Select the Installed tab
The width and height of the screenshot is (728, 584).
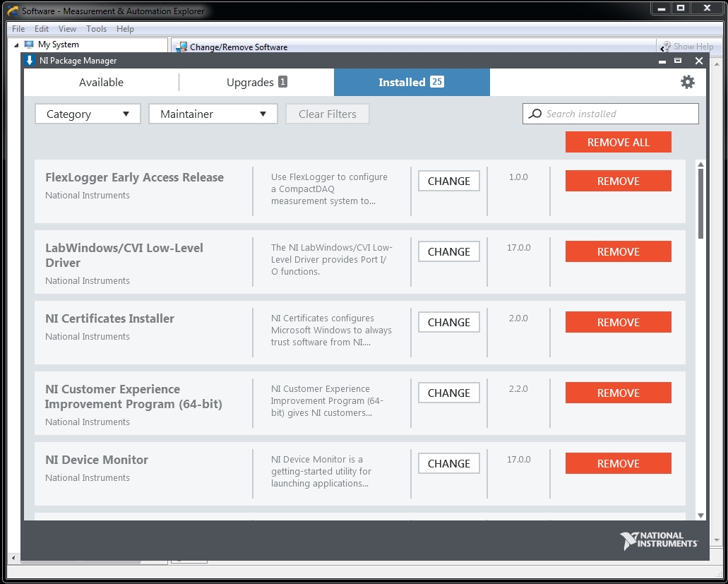click(x=412, y=82)
